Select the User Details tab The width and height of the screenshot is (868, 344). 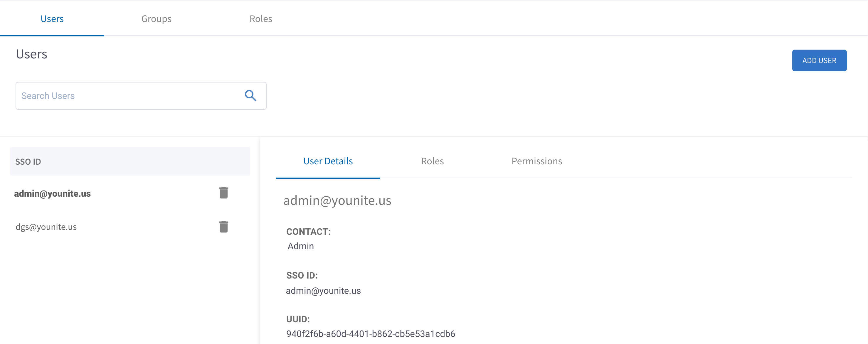click(x=328, y=161)
